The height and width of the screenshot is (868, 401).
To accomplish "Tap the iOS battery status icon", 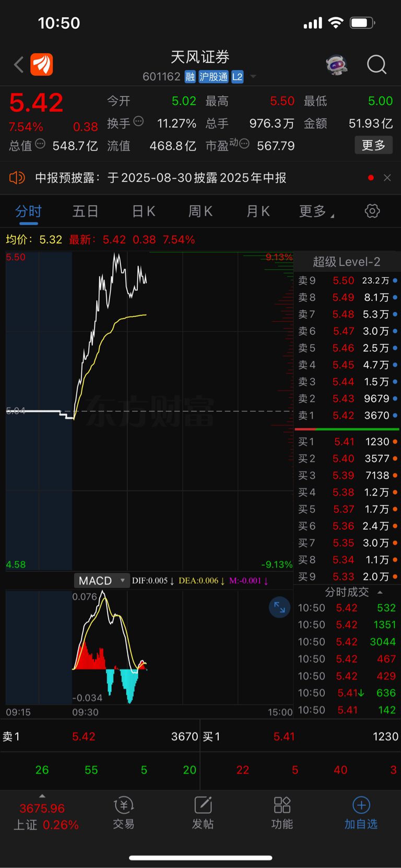I will click(363, 23).
